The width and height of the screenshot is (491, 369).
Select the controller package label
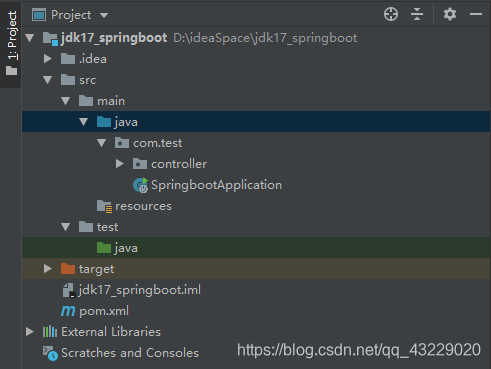179,164
